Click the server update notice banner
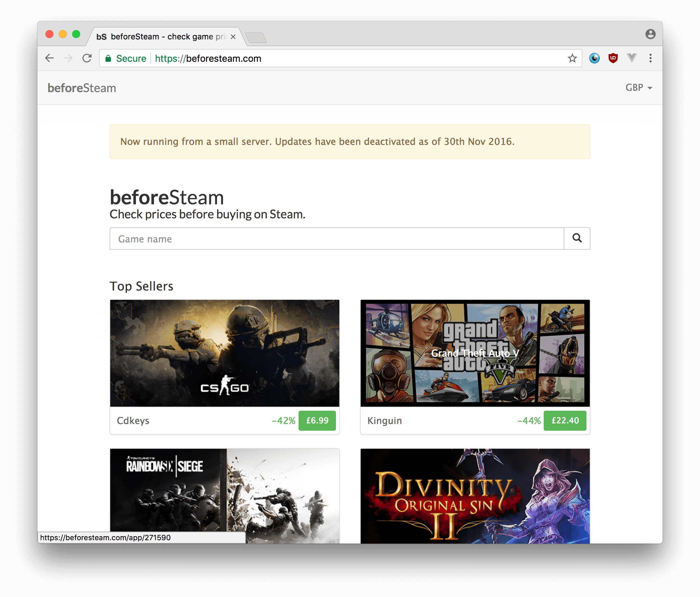The height and width of the screenshot is (597, 700). (x=350, y=142)
